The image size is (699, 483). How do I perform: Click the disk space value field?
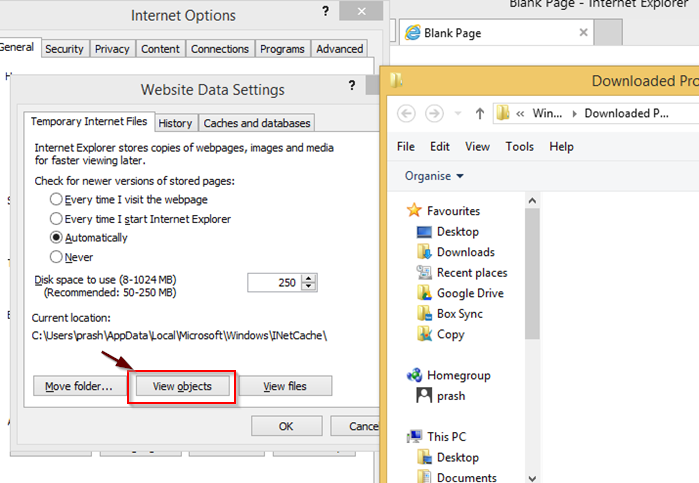coord(275,282)
